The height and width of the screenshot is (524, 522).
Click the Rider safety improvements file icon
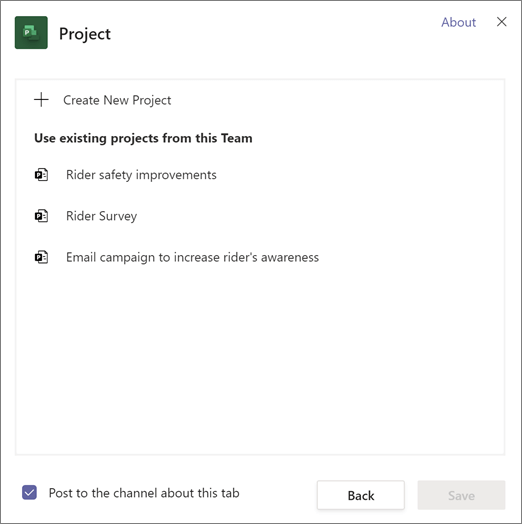[x=41, y=175]
